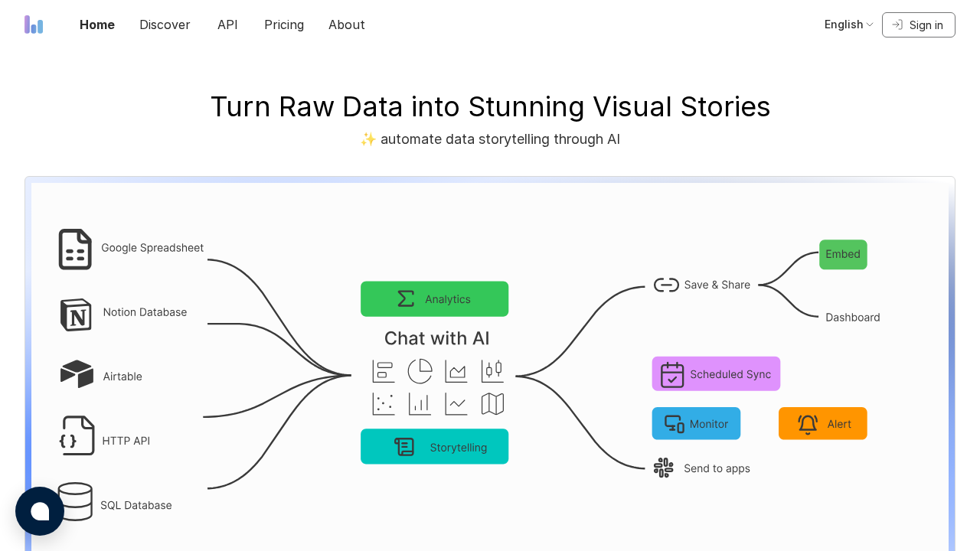Click the Airtable box icon
Image resolution: width=980 pixels, height=551 pixels.
[77, 374]
